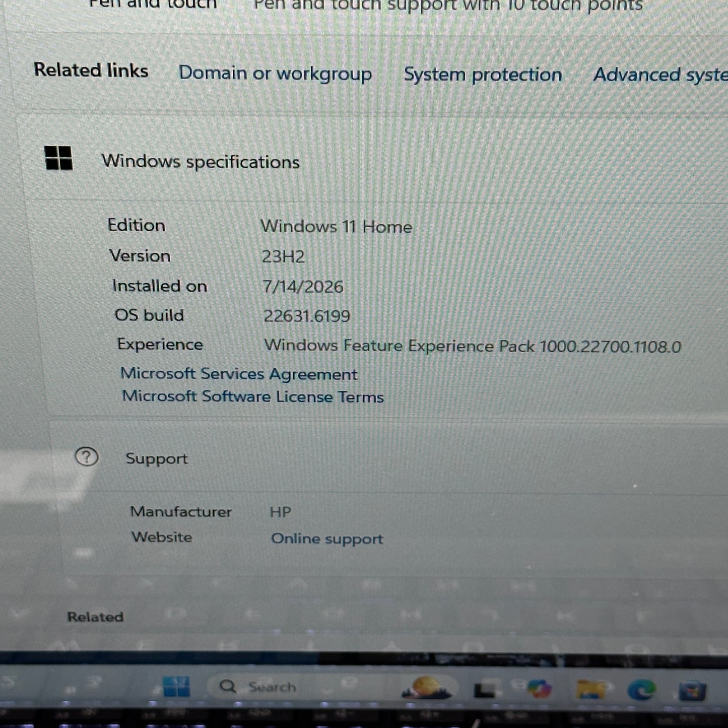Select the OS build 22631.6199 value
Screen dimensions: 728x728
[307, 316]
